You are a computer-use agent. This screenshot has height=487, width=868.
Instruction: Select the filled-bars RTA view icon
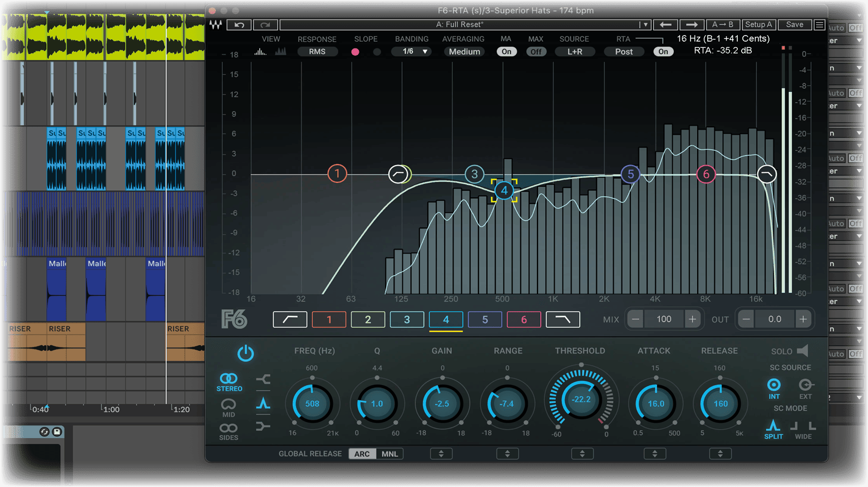[x=280, y=52]
